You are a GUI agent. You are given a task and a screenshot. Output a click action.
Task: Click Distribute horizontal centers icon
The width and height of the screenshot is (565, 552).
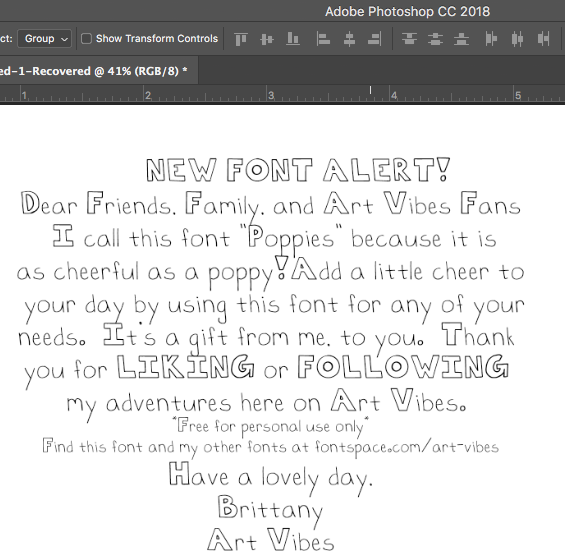517,39
